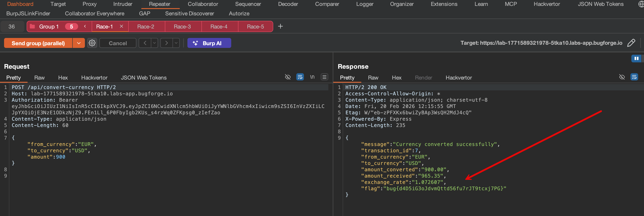This screenshot has width=644, height=216.
Task: Open Repeater settings gear icon
Action: point(92,43)
